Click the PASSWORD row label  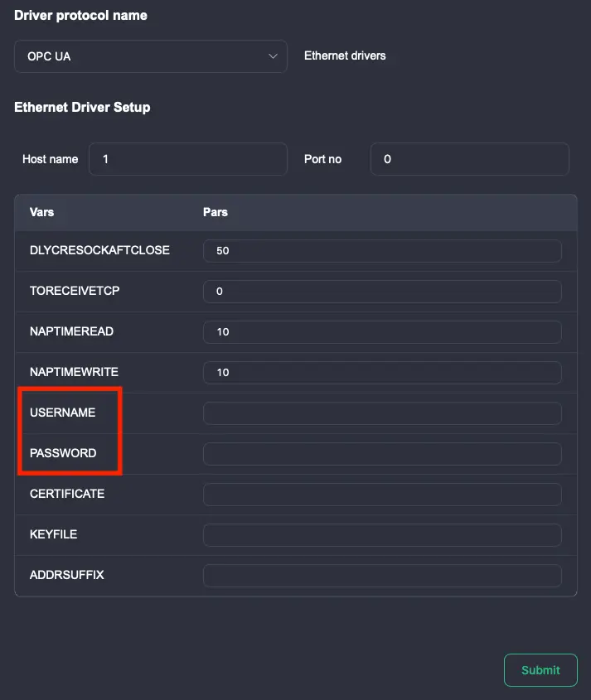(x=63, y=453)
